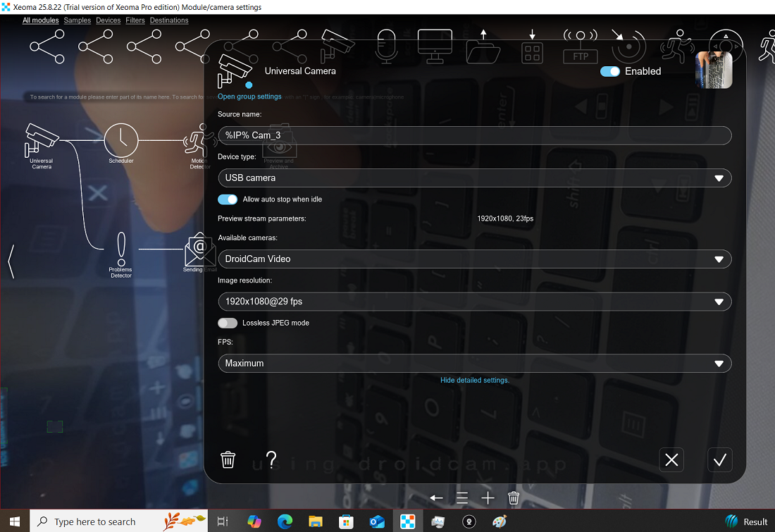Toggle Allow auto stop when idle

(x=228, y=199)
